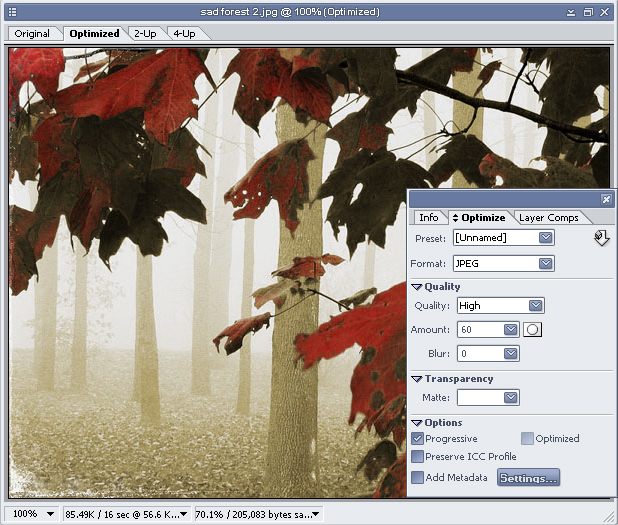Open the Blur value dropdown
This screenshot has width=618, height=525.
511,353
